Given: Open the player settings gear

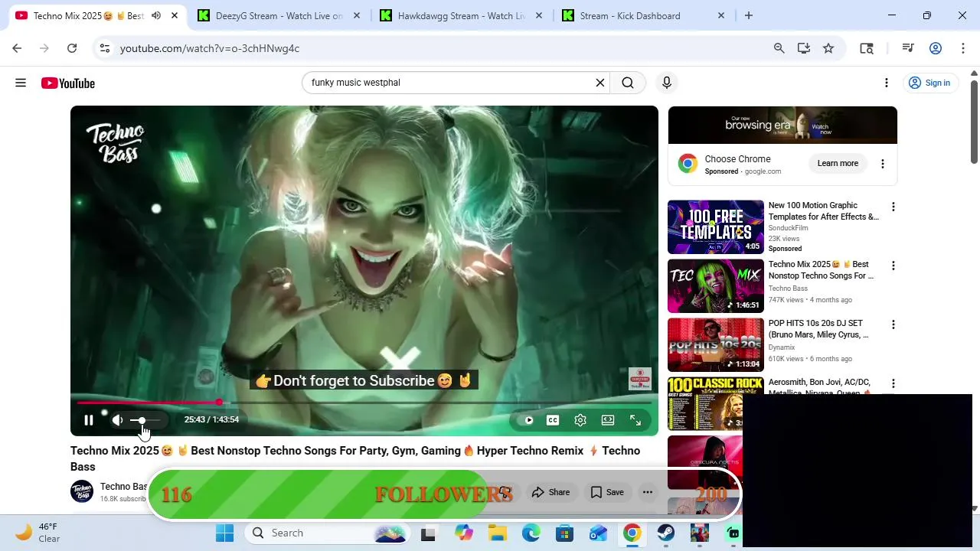Looking at the screenshot, I should (580, 420).
